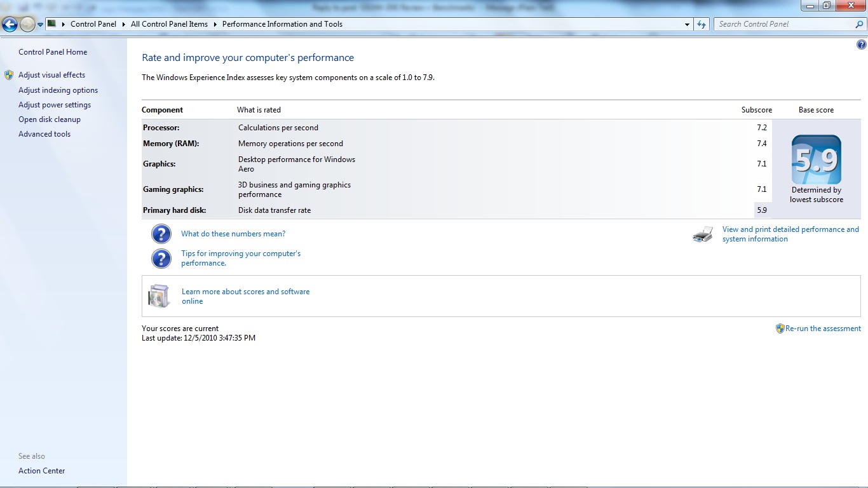Image resolution: width=868 pixels, height=488 pixels.
Task: Click Disk data transfer rate text
Action: 275,210
